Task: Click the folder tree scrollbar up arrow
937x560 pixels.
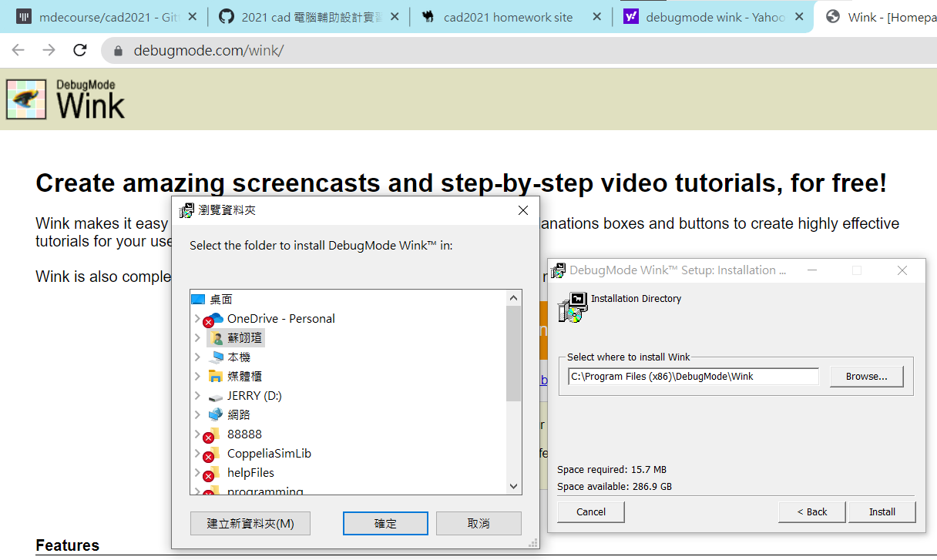Action: coord(514,298)
